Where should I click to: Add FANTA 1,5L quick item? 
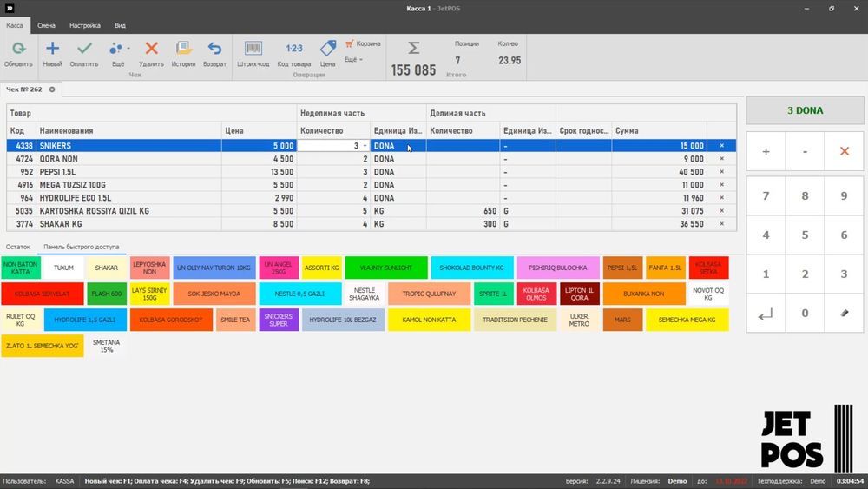pyautogui.click(x=665, y=268)
